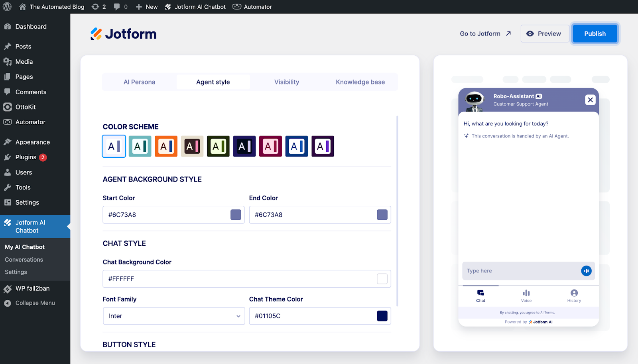Click the Publish button
Screen dimensions: 638x364
pos(595,33)
